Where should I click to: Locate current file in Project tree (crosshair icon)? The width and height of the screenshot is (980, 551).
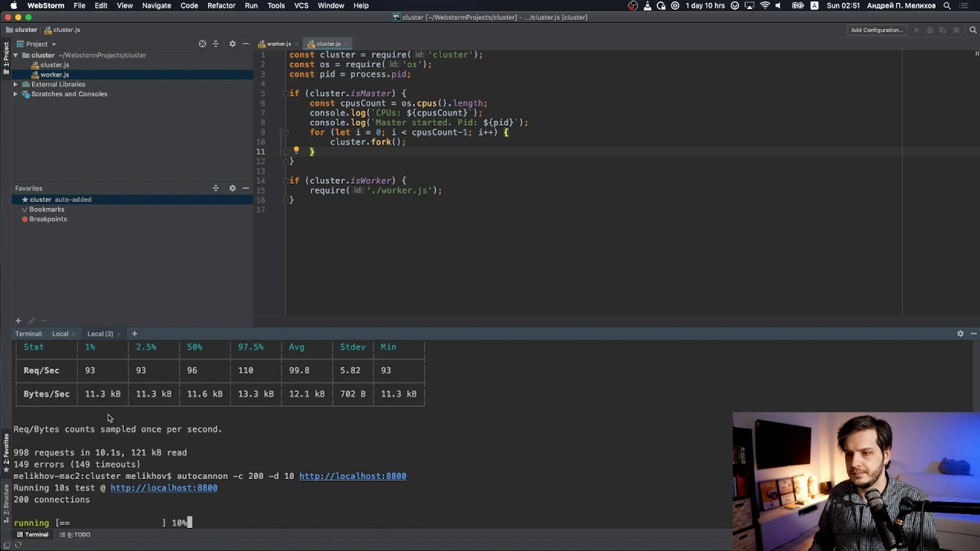coord(202,44)
